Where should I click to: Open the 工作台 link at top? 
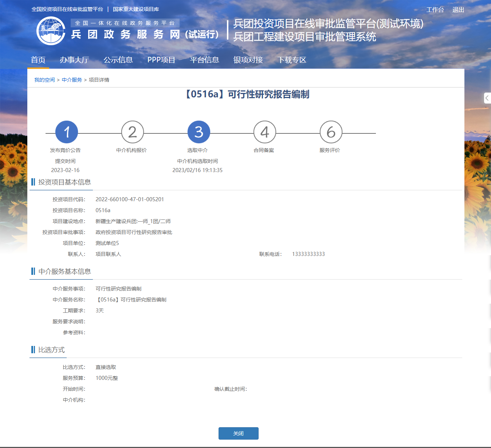[435, 10]
